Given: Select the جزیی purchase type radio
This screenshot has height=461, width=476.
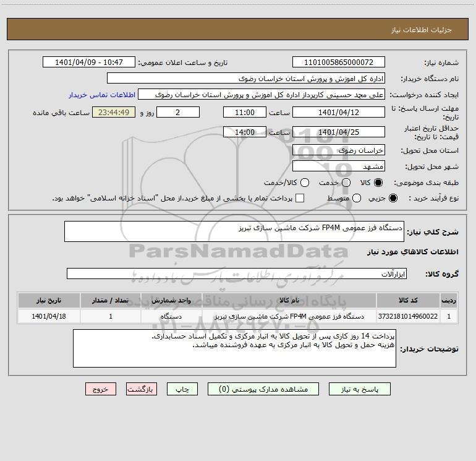Looking at the screenshot, I should point(393,198).
